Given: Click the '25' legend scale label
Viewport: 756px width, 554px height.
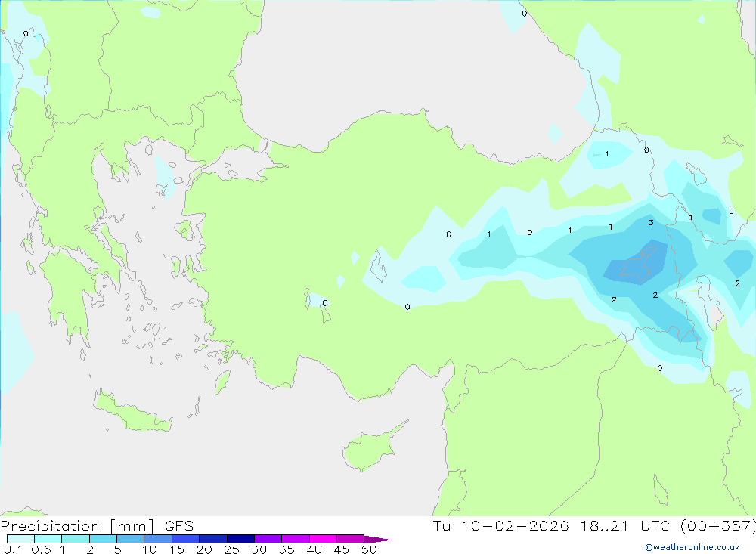Looking at the screenshot, I should [232, 549].
